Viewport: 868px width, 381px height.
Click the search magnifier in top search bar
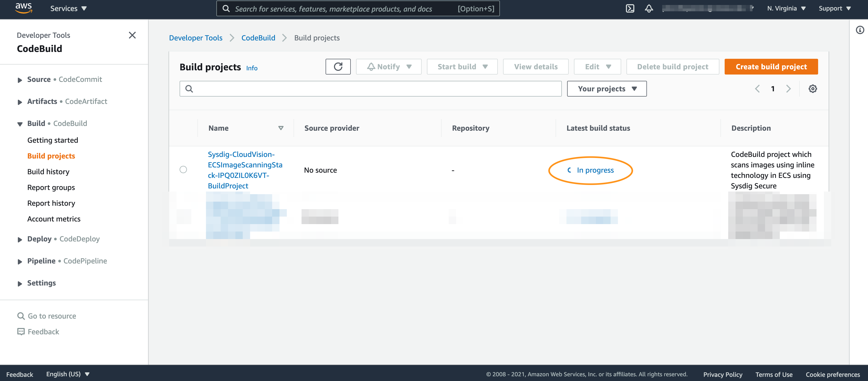pyautogui.click(x=226, y=9)
